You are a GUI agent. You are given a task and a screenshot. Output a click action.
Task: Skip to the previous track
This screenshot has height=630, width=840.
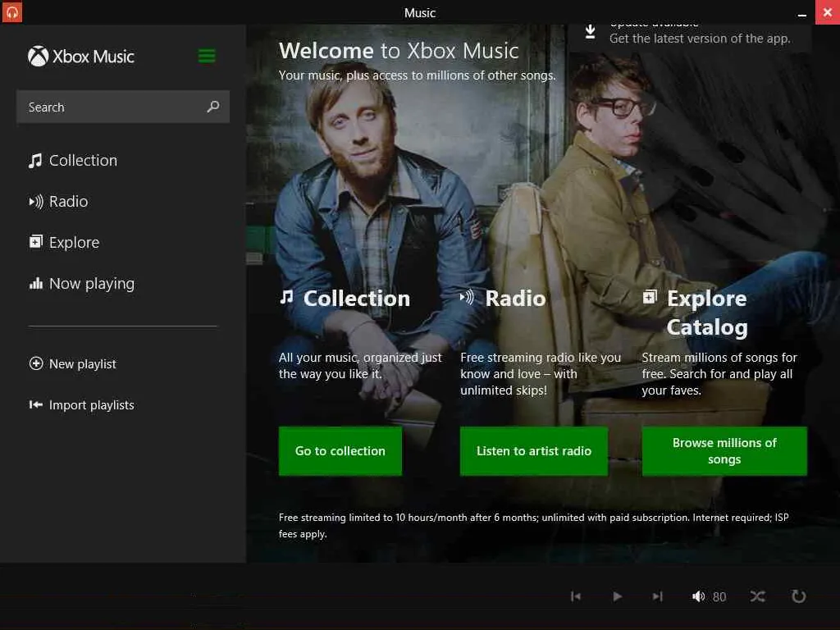point(576,596)
